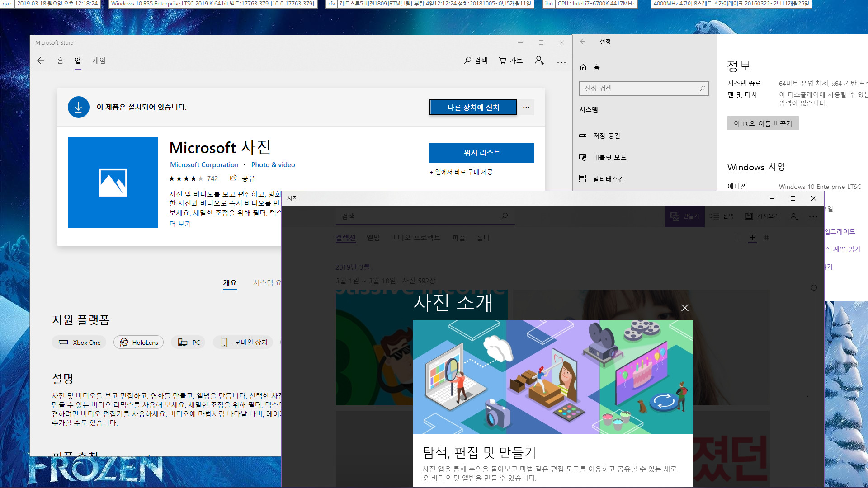The width and height of the screenshot is (868, 488).
Task: Open 검색 search in Microsoft Store
Action: pos(476,61)
